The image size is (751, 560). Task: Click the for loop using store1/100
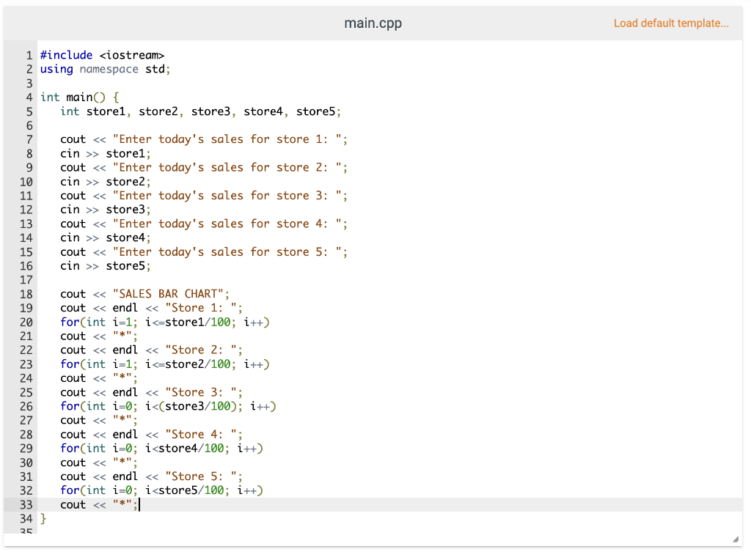tap(165, 322)
